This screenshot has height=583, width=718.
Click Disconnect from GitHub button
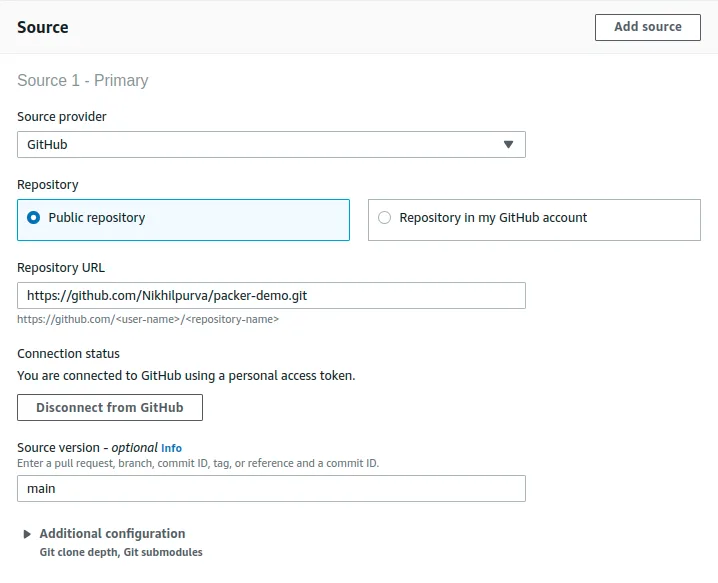(x=110, y=408)
